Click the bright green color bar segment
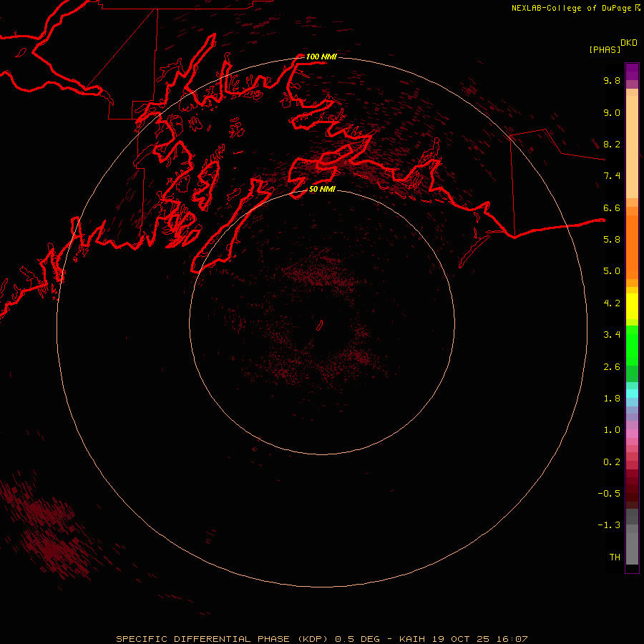 (x=632, y=346)
